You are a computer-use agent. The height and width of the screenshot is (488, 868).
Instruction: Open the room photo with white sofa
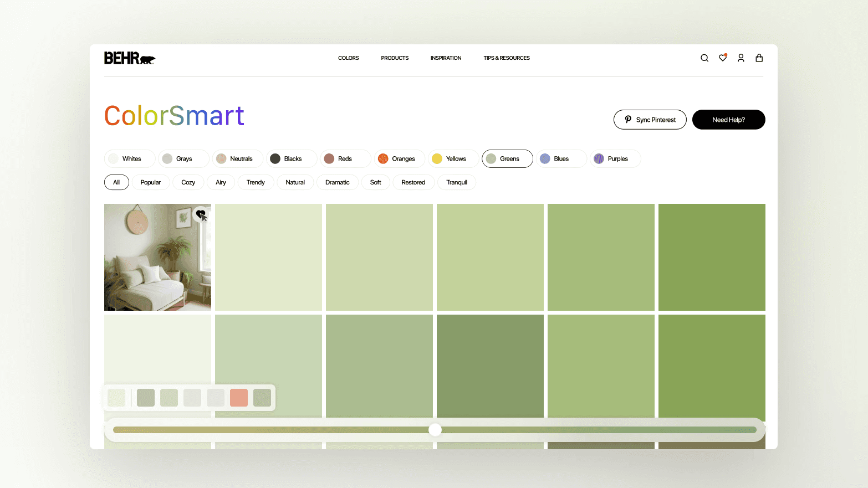(157, 257)
